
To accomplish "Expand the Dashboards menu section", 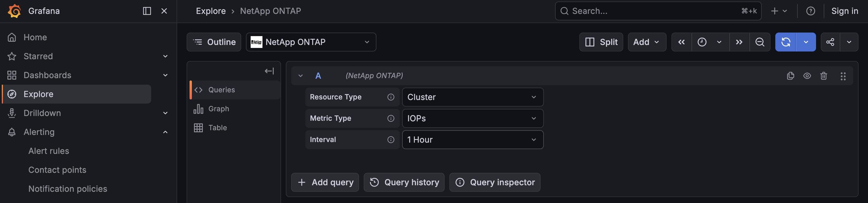I will (x=165, y=75).
